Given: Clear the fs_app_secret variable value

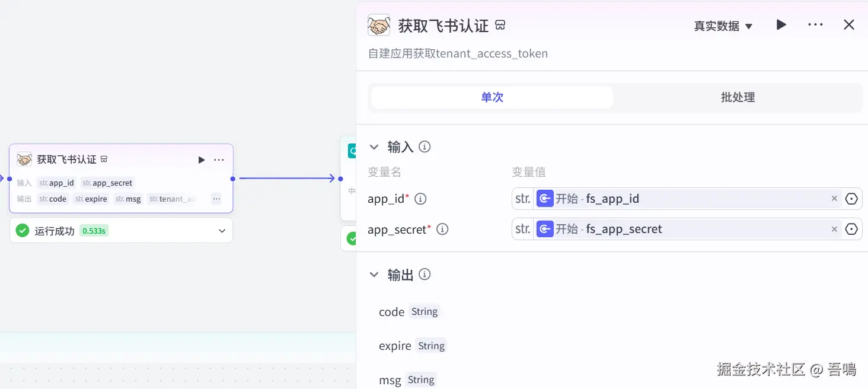Looking at the screenshot, I should click(834, 229).
